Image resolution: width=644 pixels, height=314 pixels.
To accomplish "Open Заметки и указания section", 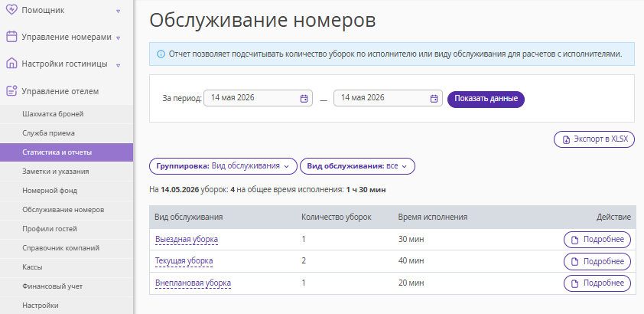I will coord(67,172).
